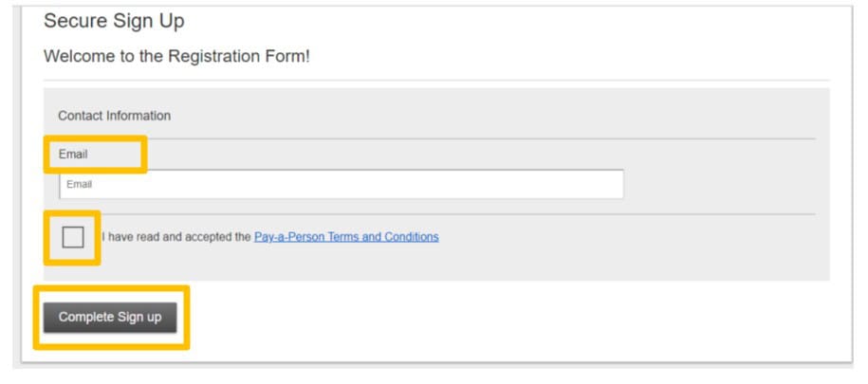Click the Complete Sign up button
Image resolution: width=868 pixels, height=384 pixels.
[110, 317]
